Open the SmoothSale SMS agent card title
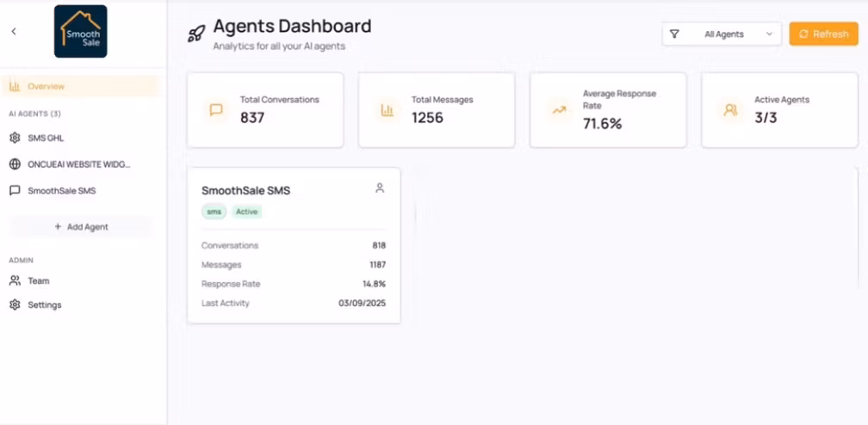 pos(245,191)
